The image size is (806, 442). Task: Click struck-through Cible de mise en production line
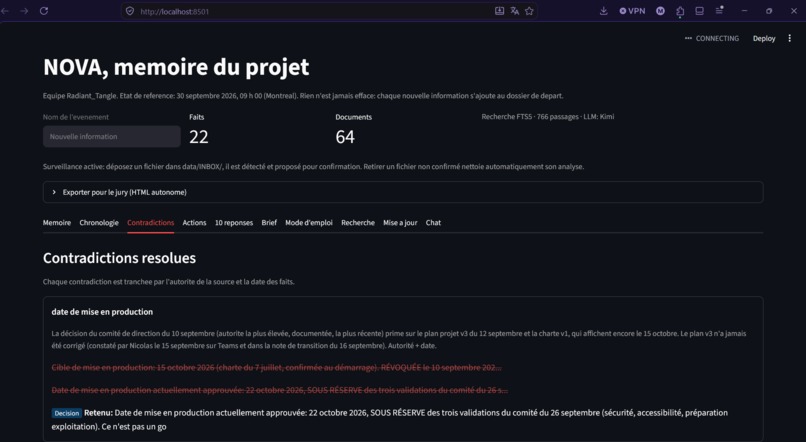(277, 367)
